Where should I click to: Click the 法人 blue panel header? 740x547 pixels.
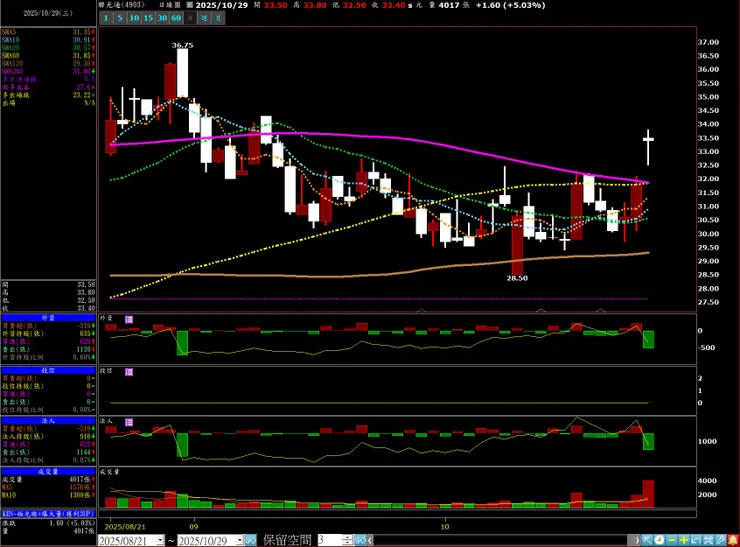tap(48, 420)
